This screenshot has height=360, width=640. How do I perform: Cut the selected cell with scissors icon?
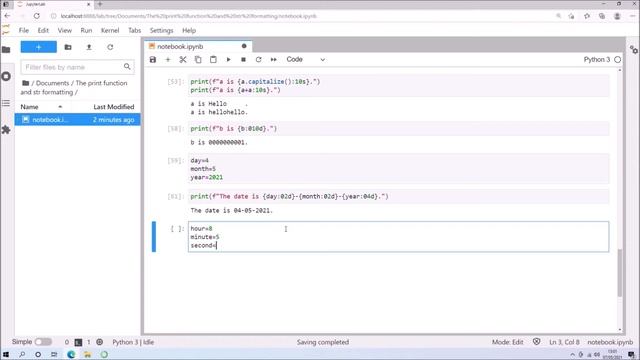pos(183,60)
